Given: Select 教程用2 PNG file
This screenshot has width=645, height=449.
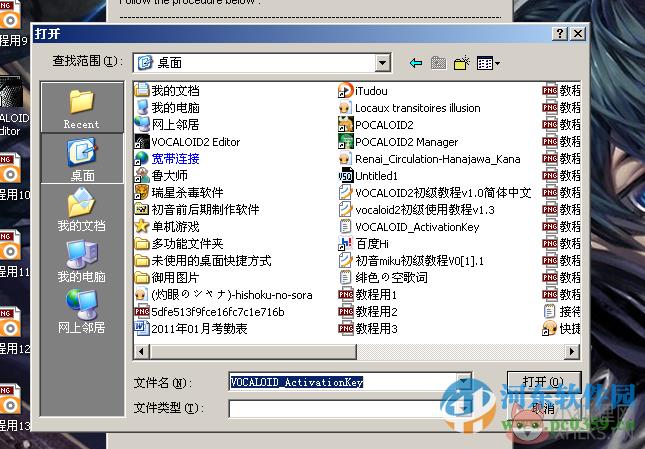Looking at the screenshot, I should 368,312.
